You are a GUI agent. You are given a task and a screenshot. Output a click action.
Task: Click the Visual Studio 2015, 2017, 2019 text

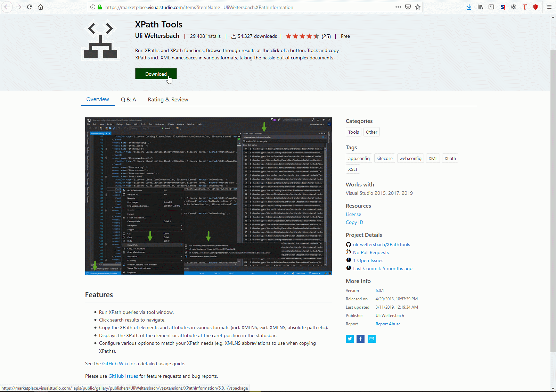(x=379, y=193)
